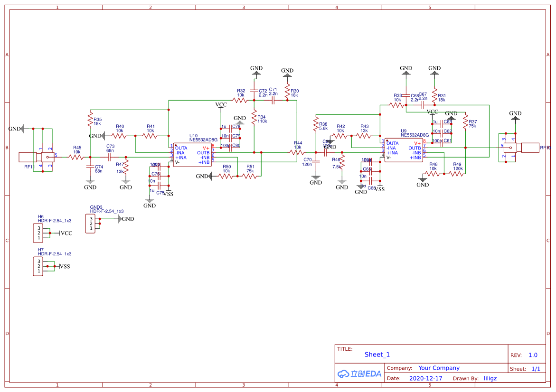
Task: Click the 'Your Company' company field
Action: click(x=439, y=368)
